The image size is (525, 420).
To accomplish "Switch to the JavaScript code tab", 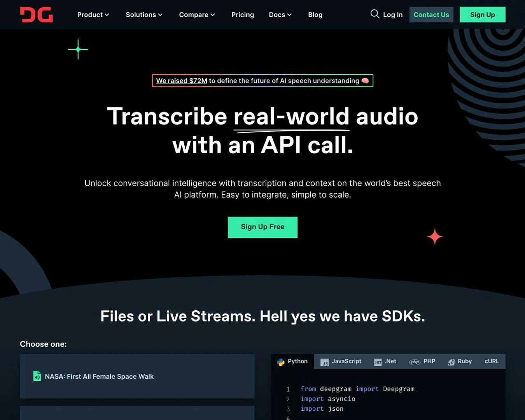I will point(341,361).
